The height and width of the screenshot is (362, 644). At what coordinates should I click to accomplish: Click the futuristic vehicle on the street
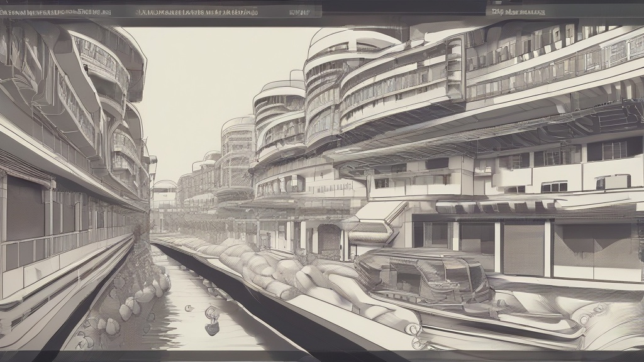[423, 278]
